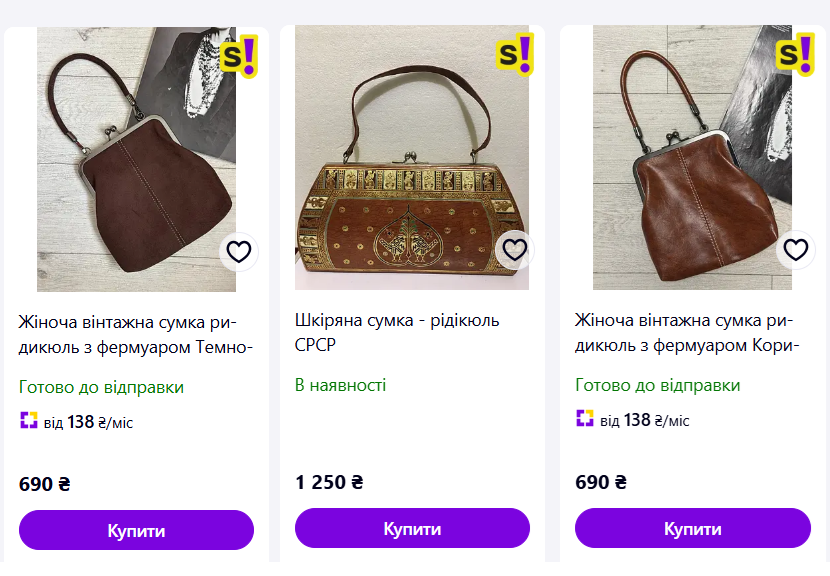Add dark brown suede bag to favorites

(x=239, y=252)
